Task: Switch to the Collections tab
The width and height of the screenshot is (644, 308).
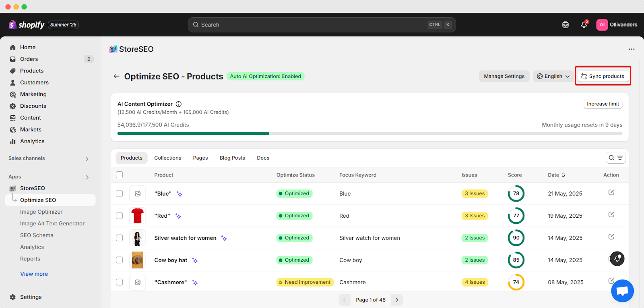Action: (x=168, y=158)
